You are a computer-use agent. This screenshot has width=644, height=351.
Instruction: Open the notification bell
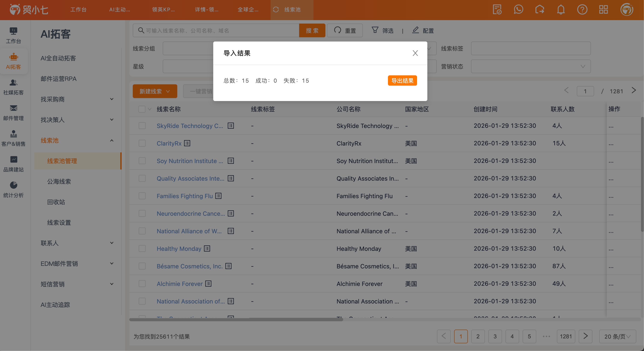[561, 10]
